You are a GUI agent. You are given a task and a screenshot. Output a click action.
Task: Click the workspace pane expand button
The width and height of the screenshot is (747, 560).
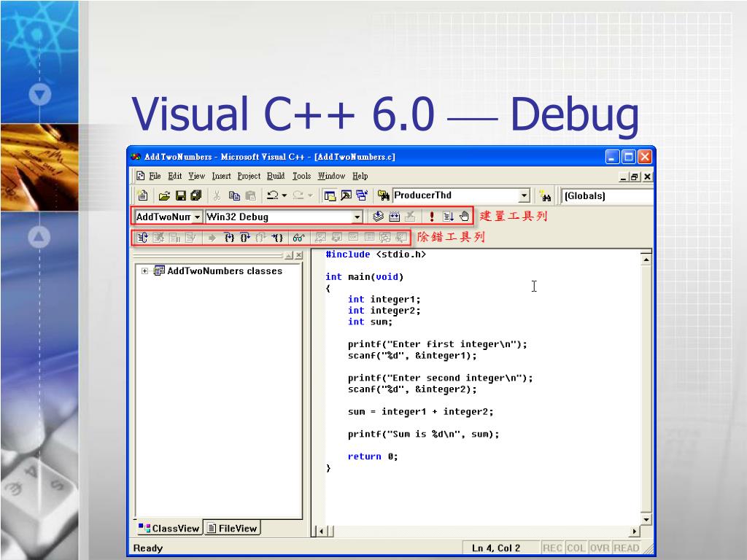[x=289, y=256]
